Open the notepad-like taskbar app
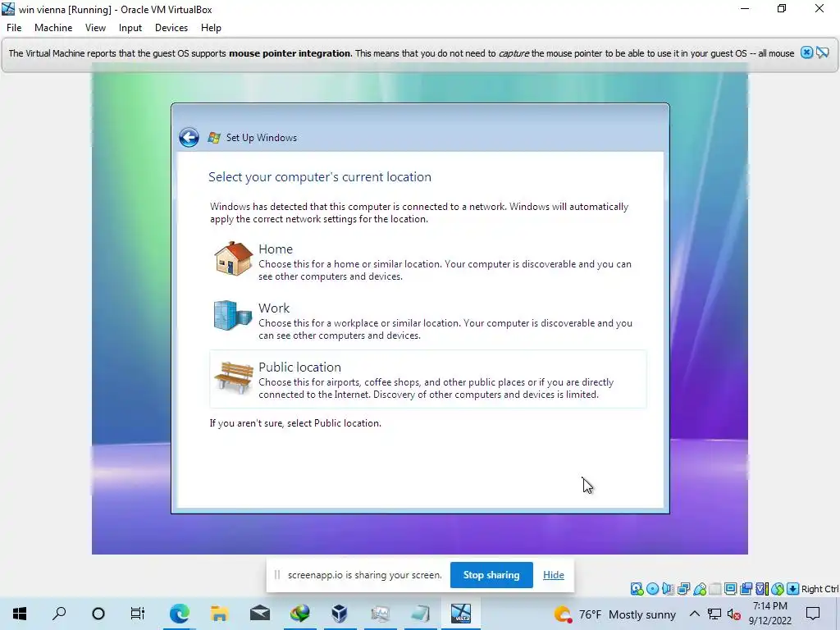This screenshot has width=840, height=630. click(421, 614)
